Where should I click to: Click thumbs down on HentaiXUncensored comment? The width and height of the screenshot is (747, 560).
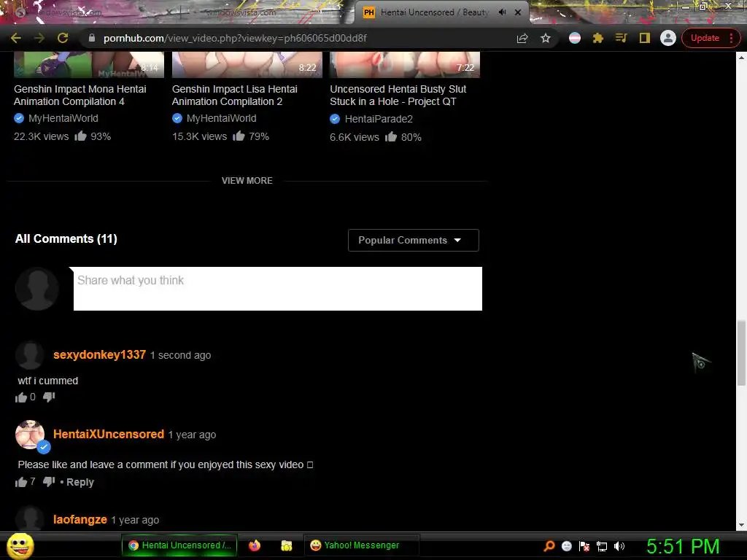[49, 482]
